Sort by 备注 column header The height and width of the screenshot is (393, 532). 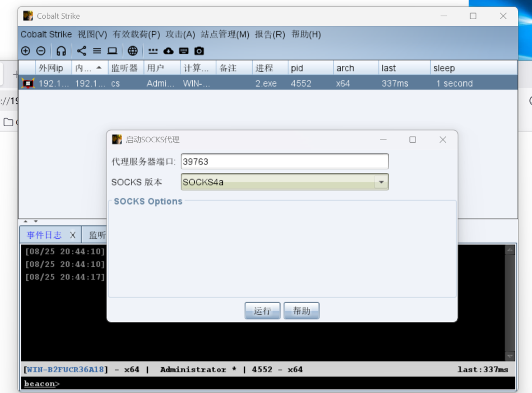(x=234, y=68)
